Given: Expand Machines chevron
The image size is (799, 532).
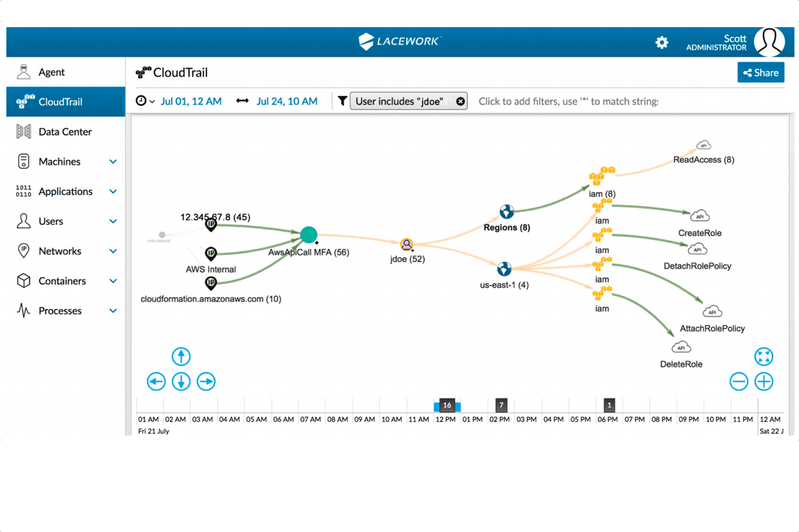Looking at the screenshot, I should (113, 161).
